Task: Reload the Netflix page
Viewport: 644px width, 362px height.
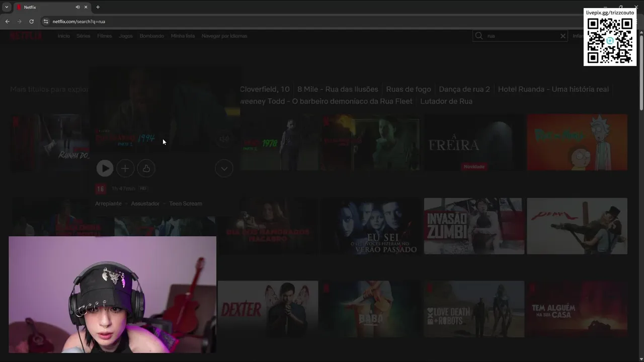Action: click(31, 22)
